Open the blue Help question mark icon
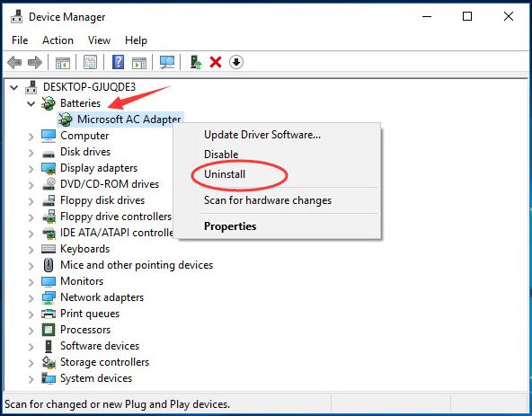Screen dimensions: 532x416 pyautogui.click(x=118, y=62)
